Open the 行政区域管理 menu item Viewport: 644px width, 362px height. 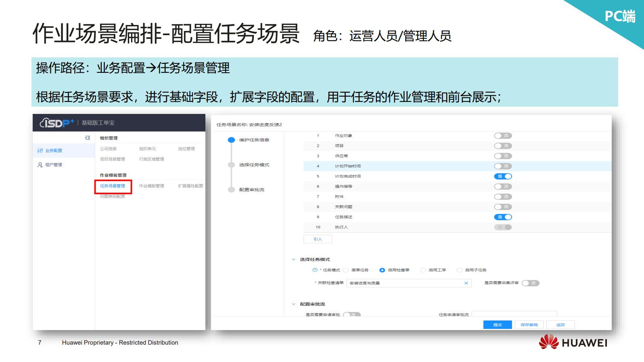pos(152,159)
